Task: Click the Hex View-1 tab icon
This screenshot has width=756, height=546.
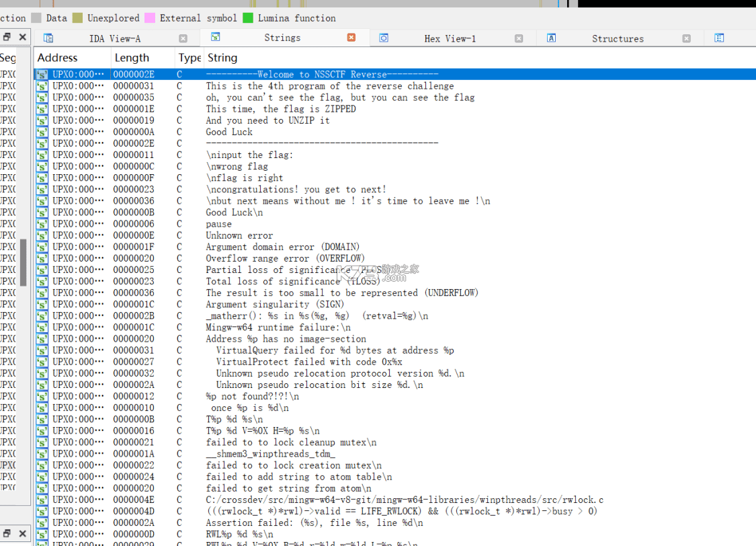Action: [x=384, y=38]
